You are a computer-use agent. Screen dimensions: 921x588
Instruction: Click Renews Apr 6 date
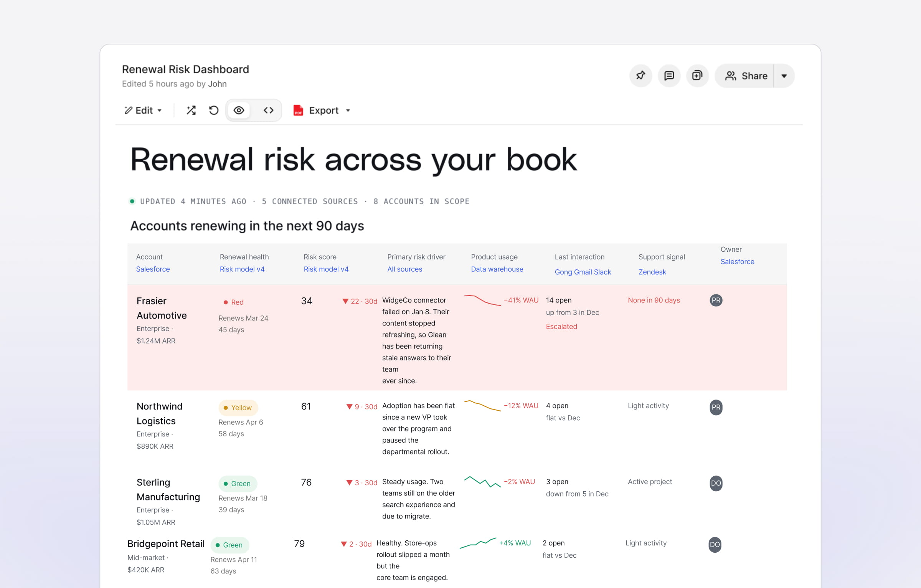pyautogui.click(x=241, y=422)
